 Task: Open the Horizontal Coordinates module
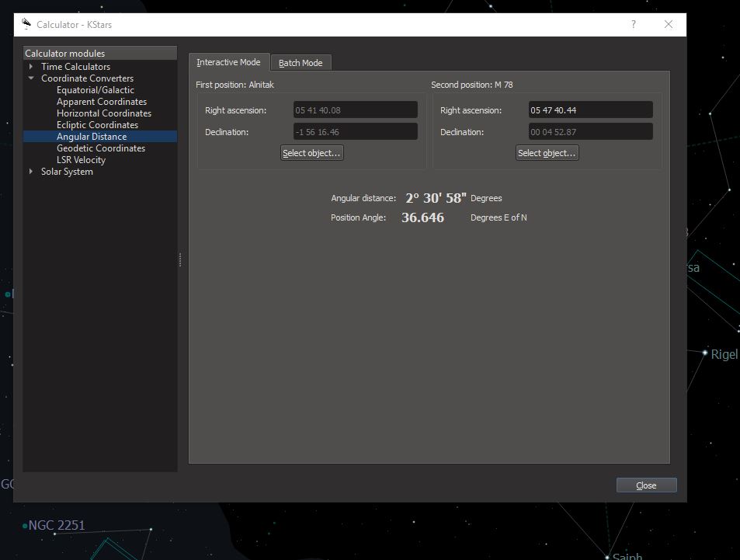coord(104,113)
